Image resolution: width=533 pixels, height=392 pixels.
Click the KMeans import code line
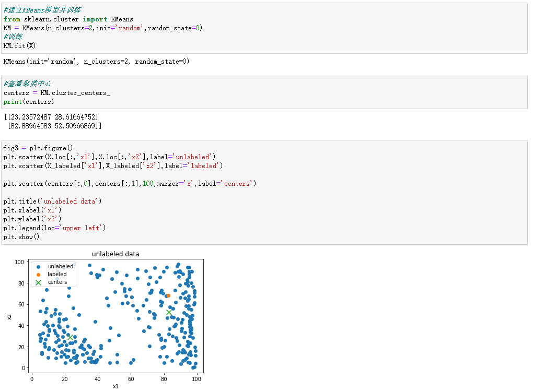pos(68,19)
